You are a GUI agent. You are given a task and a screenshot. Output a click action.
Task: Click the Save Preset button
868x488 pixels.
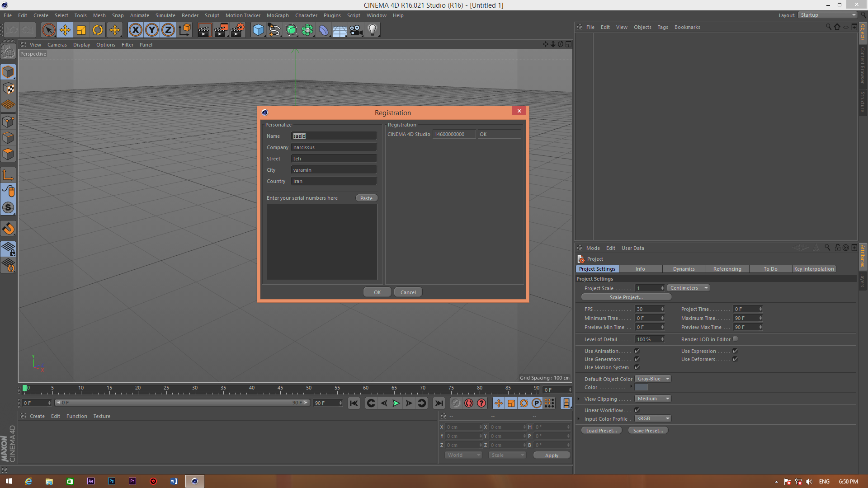[x=648, y=431]
